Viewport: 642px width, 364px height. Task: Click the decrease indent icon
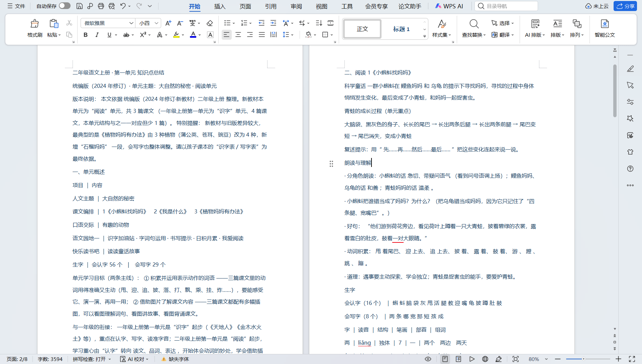(261, 23)
